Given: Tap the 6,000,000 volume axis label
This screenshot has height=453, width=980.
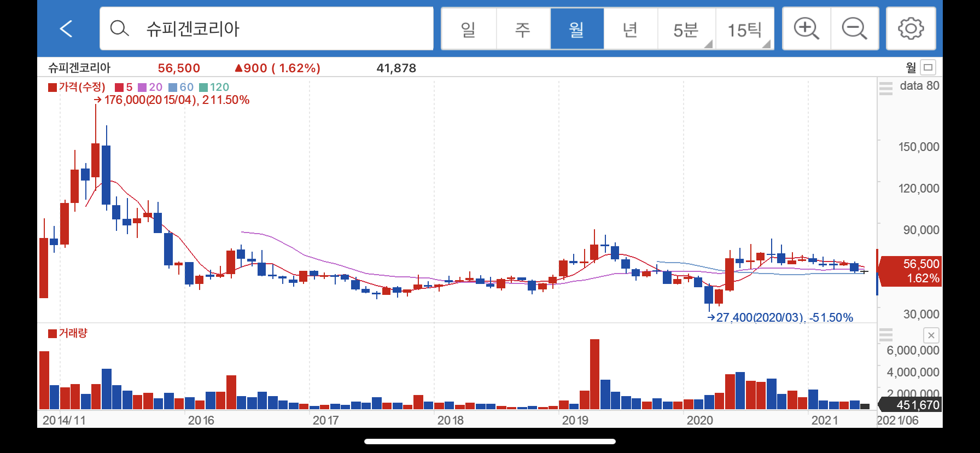Looking at the screenshot, I should point(913,350).
